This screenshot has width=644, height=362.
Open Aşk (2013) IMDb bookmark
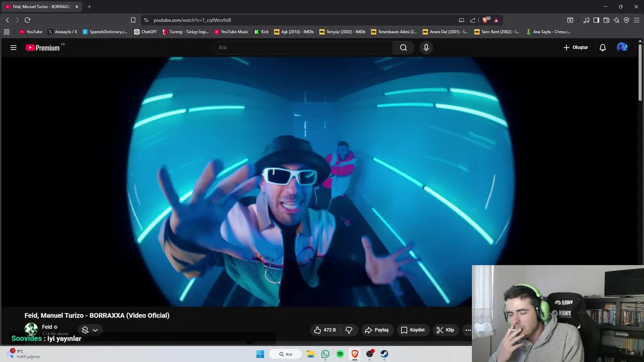coord(294,32)
